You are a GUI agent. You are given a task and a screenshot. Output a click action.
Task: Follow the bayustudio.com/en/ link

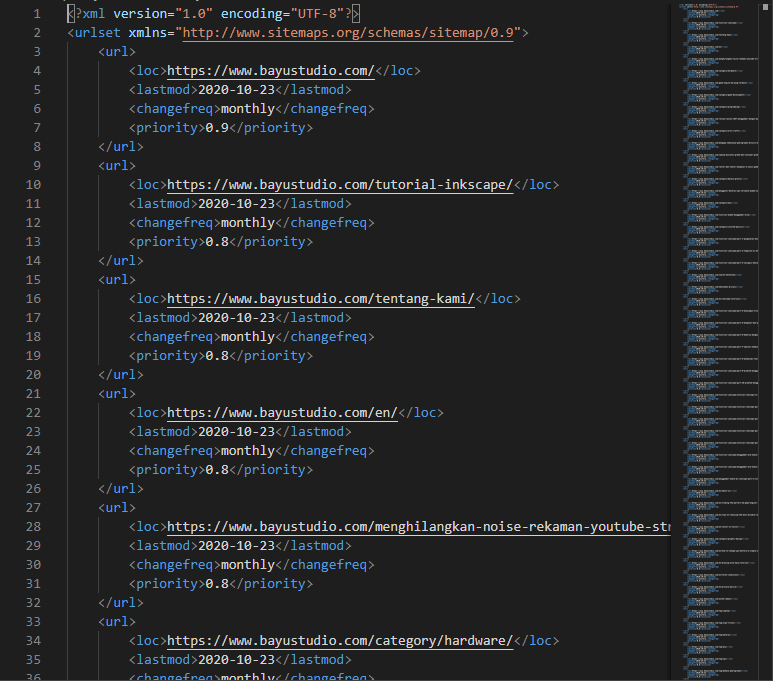[x=282, y=412]
